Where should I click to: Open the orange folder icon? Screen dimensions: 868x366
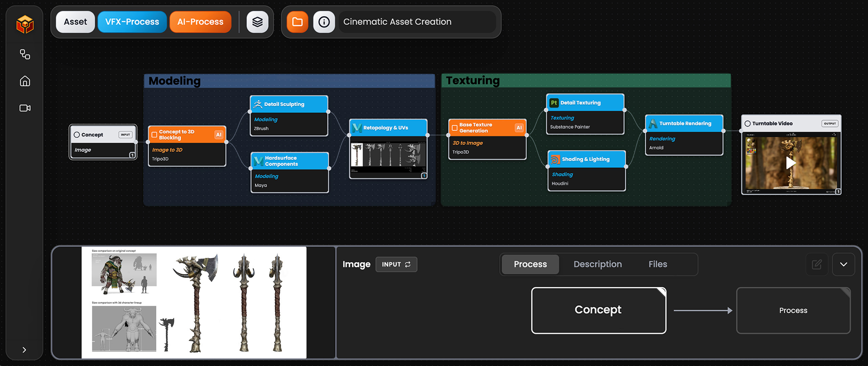297,22
